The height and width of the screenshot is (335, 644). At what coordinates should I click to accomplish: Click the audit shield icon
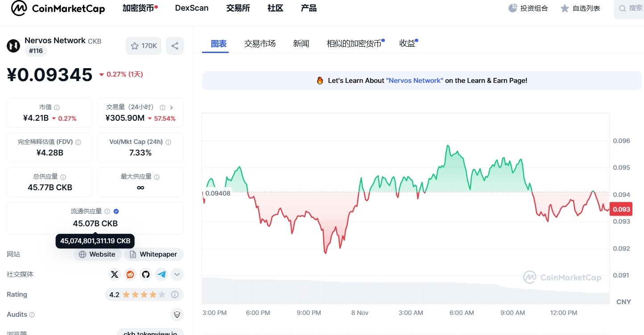(177, 315)
